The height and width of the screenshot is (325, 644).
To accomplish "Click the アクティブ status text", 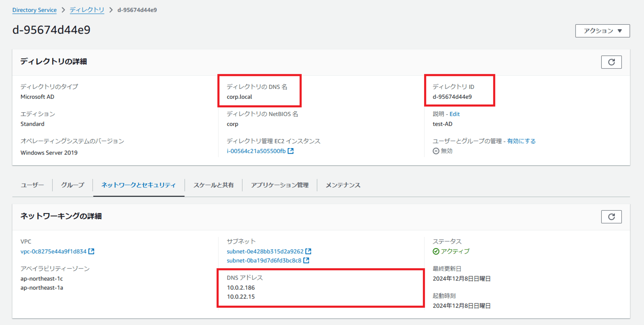I will 455,251.
